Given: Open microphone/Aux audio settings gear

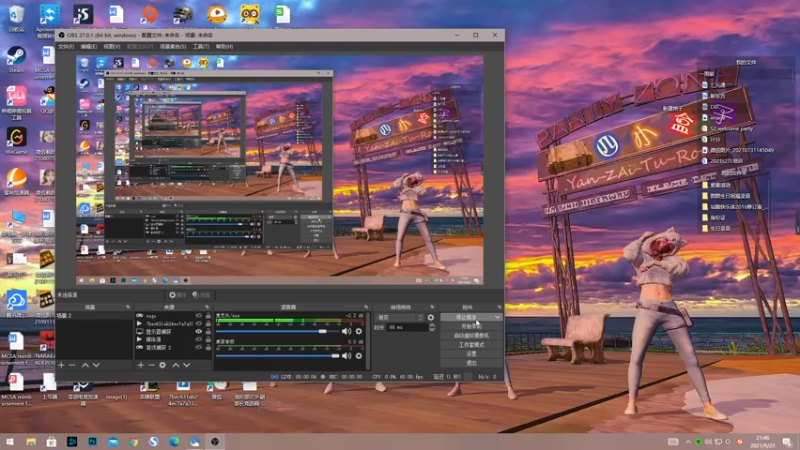Looking at the screenshot, I should pyautogui.click(x=359, y=332).
